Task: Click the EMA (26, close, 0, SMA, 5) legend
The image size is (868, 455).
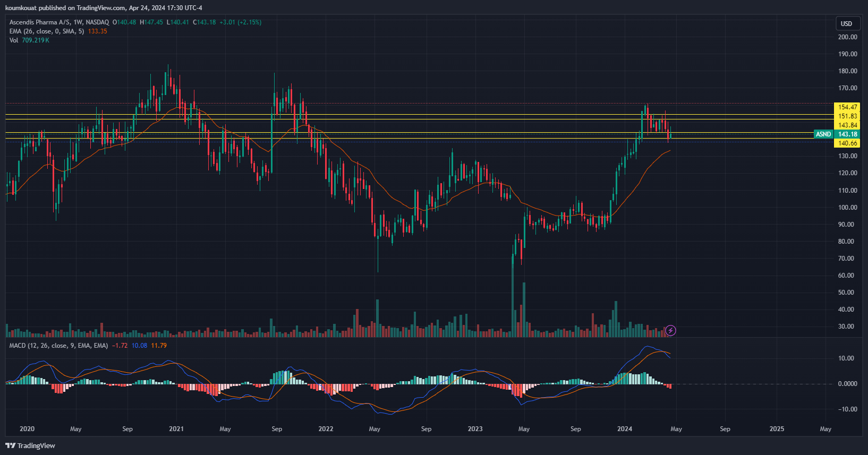Action: [x=47, y=31]
